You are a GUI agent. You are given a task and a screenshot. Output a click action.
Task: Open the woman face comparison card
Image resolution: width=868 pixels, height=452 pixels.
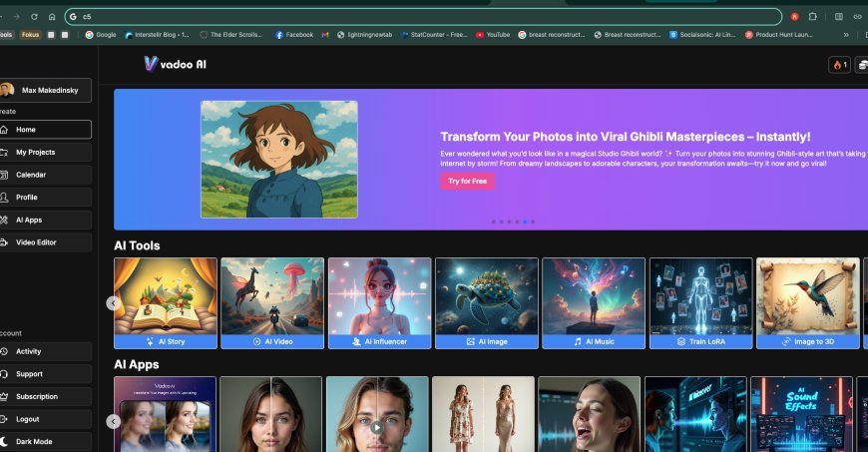click(x=270, y=414)
